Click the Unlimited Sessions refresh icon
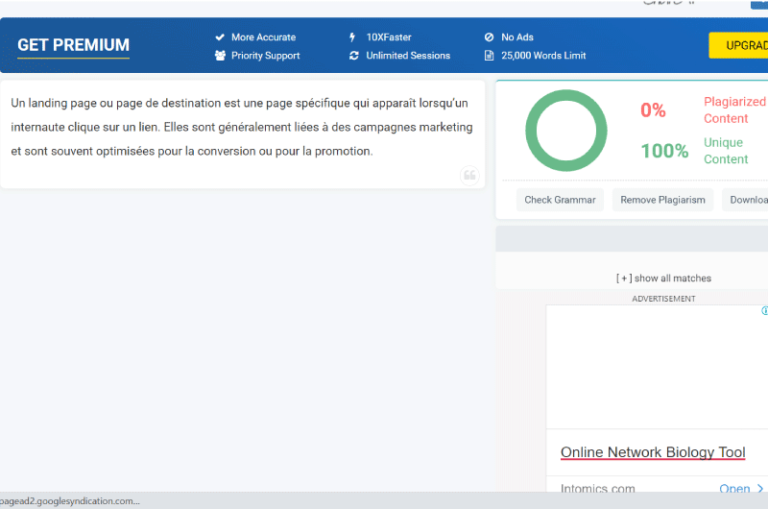The image size is (768, 509). [x=354, y=56]
